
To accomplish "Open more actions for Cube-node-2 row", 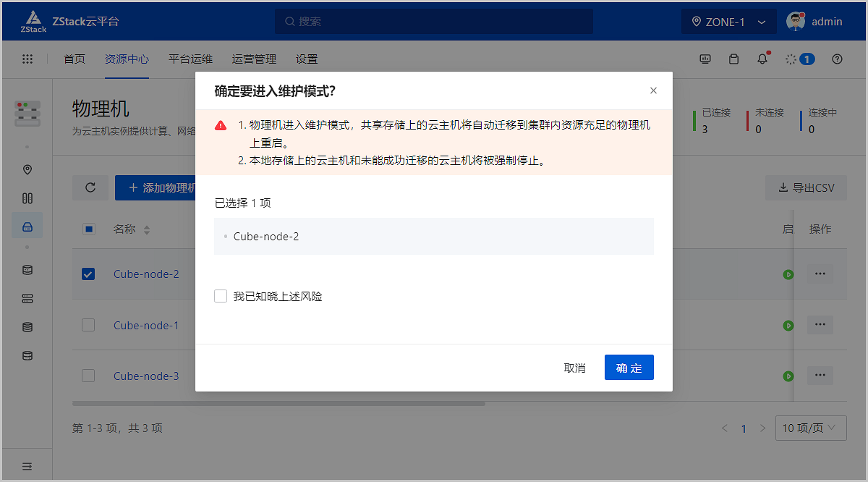I will [820, 274].
